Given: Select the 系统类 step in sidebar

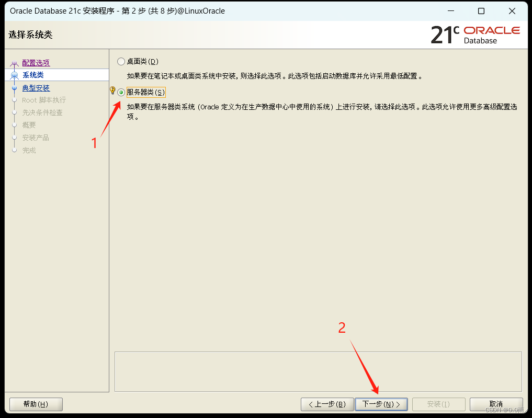Looking at the screenshot, I should 33,75.
